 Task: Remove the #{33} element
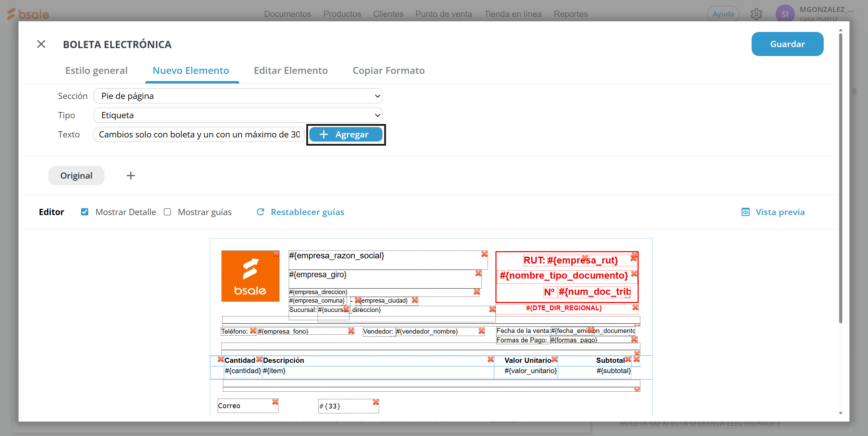tap(376, 402)
